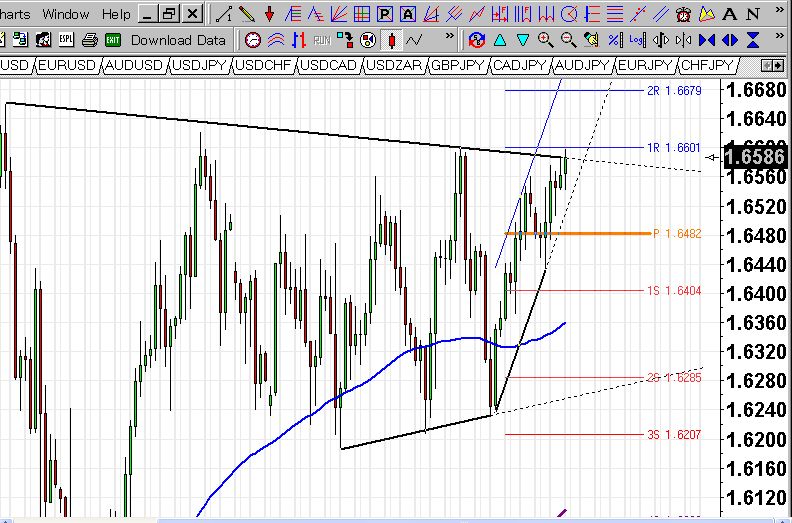Click the cyan down triangle
The image size is (792, 523).
[523, 39]
